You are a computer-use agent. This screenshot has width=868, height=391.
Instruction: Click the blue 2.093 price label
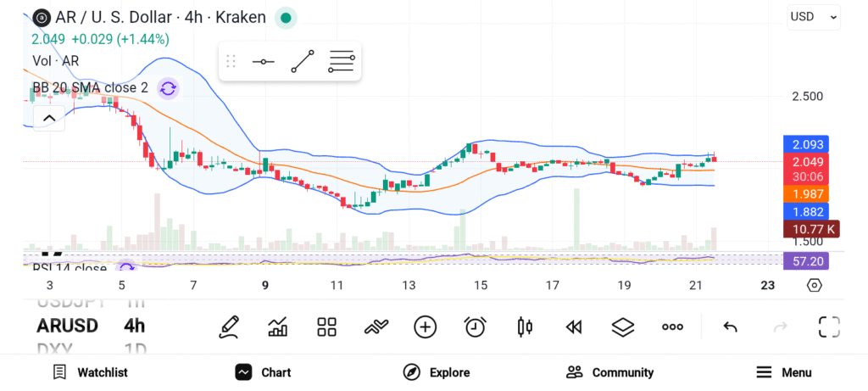pyautogui.click(x=806, y=144)
